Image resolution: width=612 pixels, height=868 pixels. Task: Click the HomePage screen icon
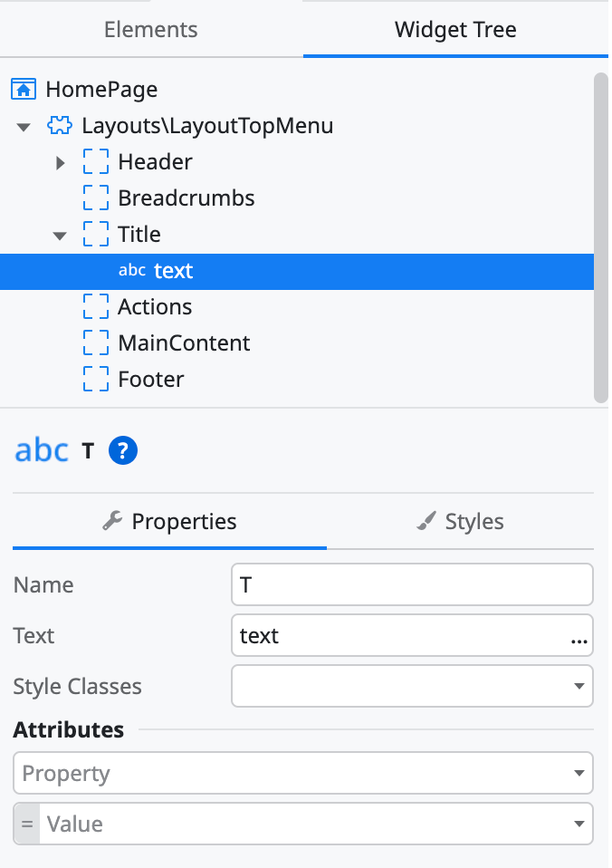[x=24, y=90]
